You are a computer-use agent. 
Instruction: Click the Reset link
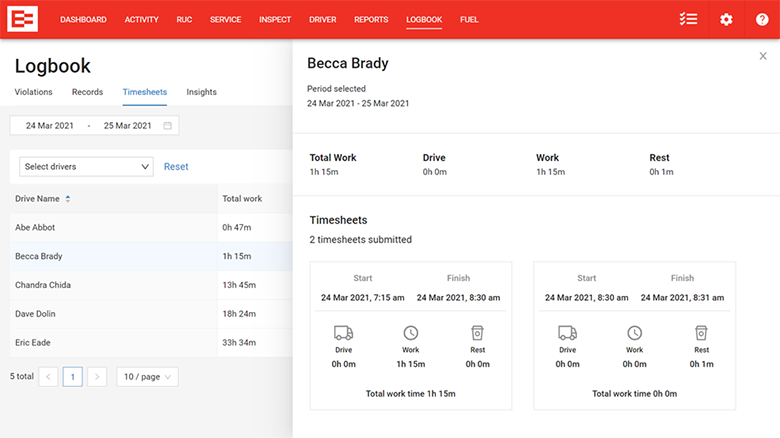coord(176,167)
